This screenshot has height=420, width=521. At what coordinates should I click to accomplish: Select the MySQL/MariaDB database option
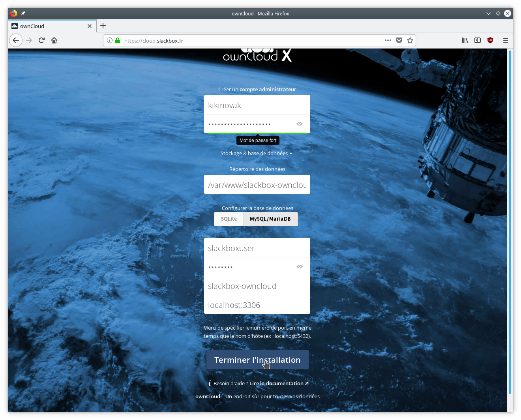(x=270, y=219)
